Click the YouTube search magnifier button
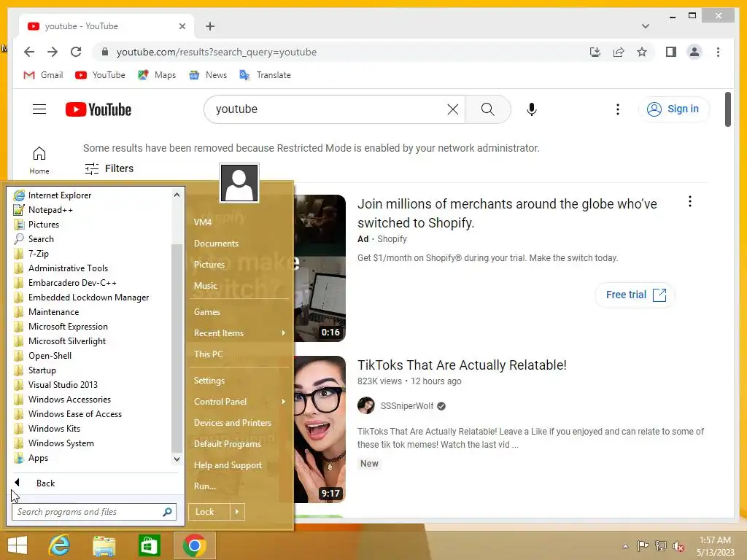Viewport: 747px width, 560px height. (x=487, y=109)
